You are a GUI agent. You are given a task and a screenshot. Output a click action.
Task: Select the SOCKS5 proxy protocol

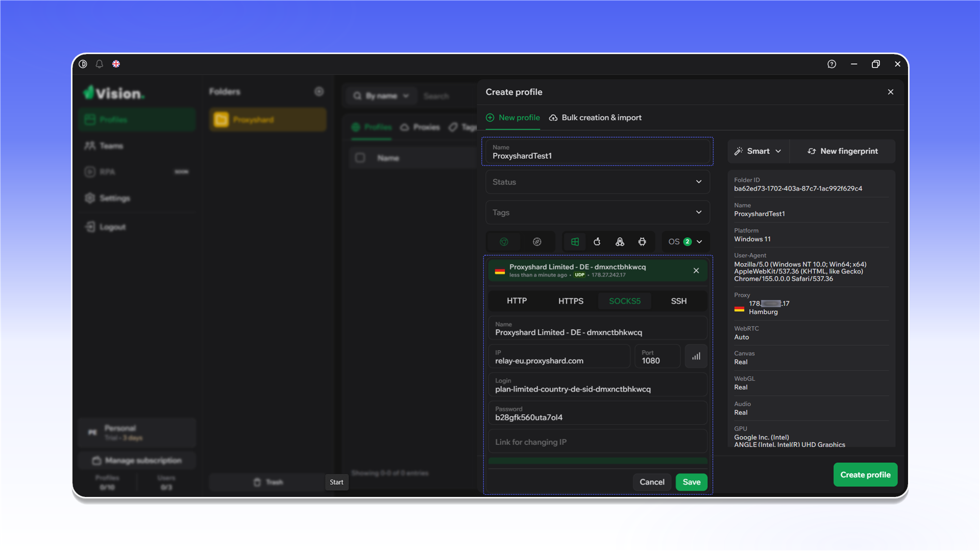[625, 301]
